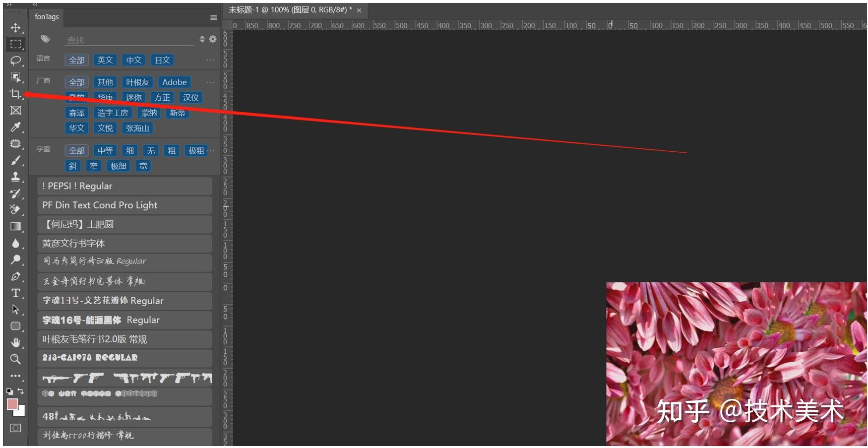The image size is (868, 448).
Task: Choose the 黄彦文行书字体 font
Action: pos(124,244)
